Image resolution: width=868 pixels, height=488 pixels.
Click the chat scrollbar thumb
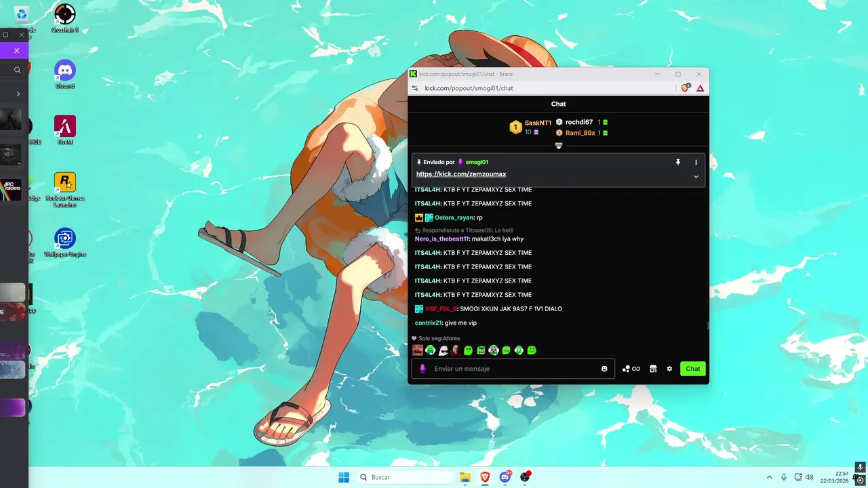coord(707,325)
